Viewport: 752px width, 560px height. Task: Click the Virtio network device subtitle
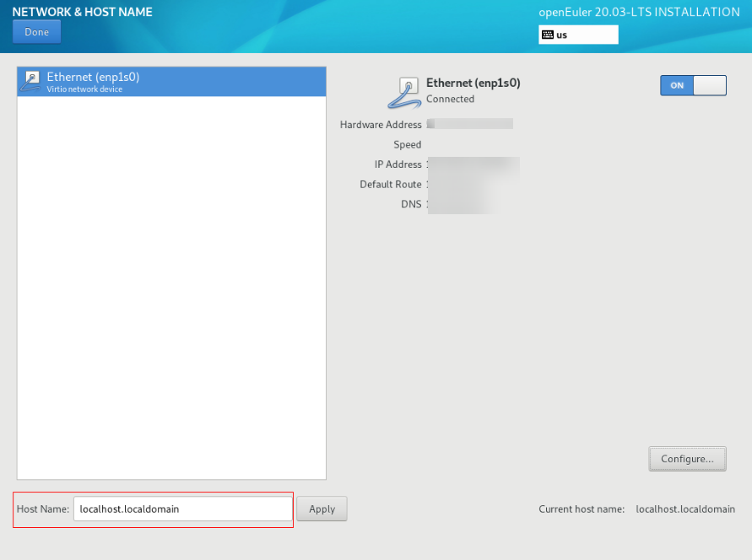click(84, 89)
